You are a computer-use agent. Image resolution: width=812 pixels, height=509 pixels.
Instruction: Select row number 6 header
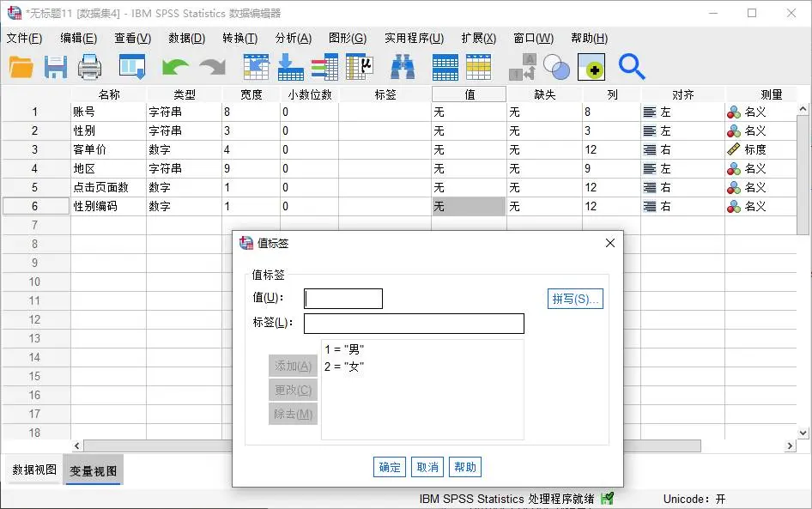34,207
